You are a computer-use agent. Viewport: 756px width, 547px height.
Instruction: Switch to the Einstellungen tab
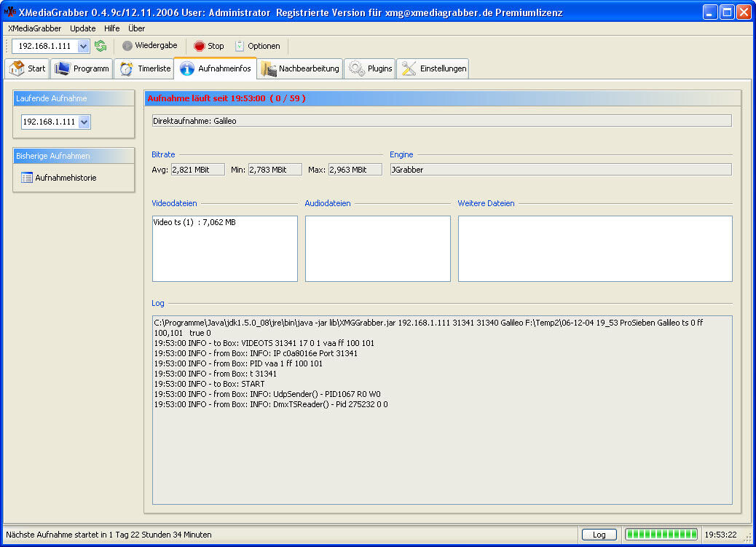point(434,68)
